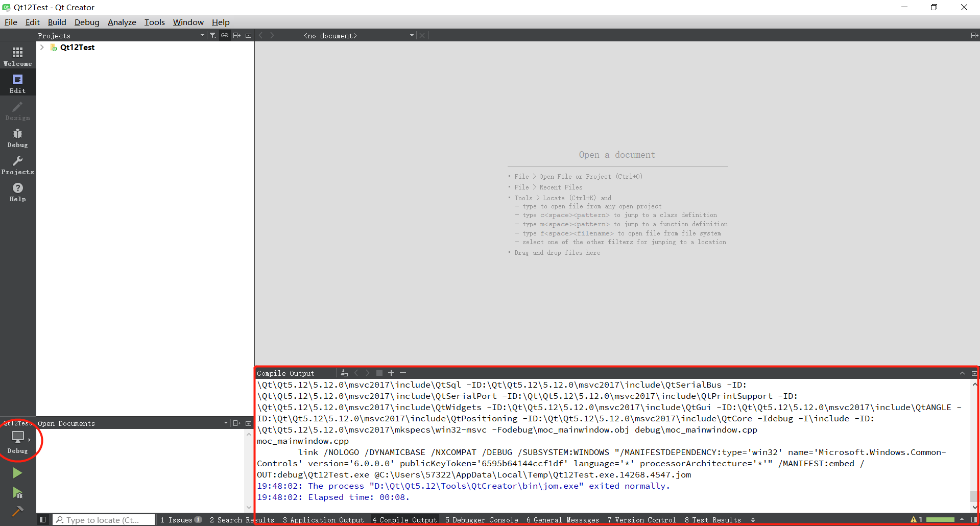Go to next item in Compile Output
The image size is (980, 526).
367,373
